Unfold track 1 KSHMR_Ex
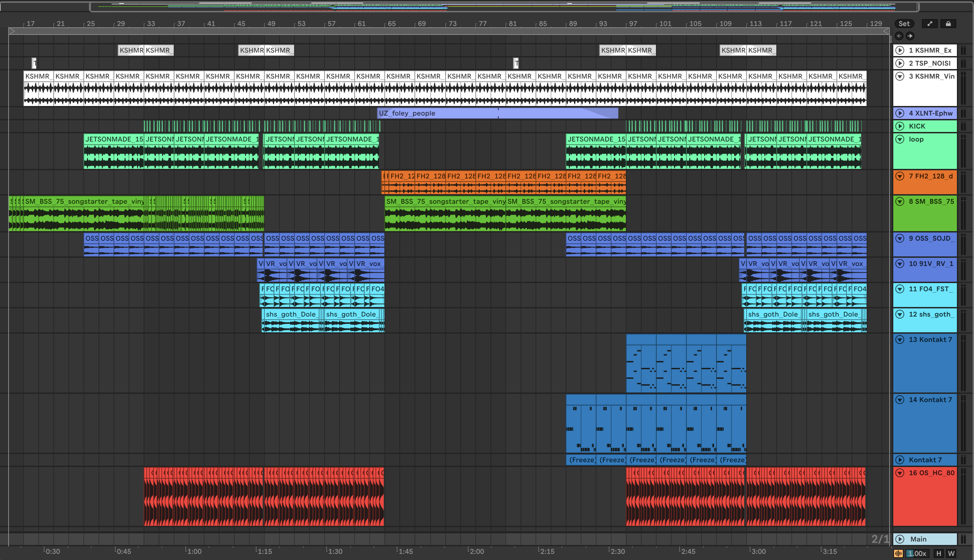 (x=900, y=50)
